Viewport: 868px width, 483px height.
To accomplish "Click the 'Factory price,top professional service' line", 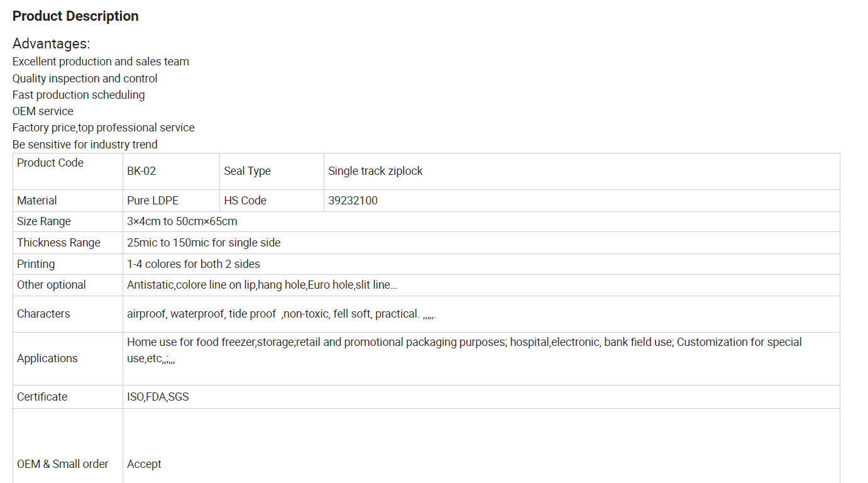I will coord(104,128).
